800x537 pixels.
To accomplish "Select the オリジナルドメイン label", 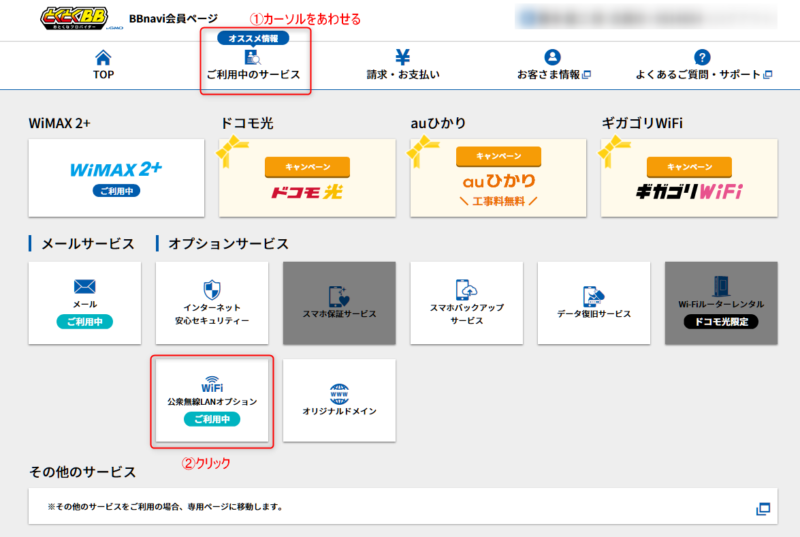I will coord(339,411).
